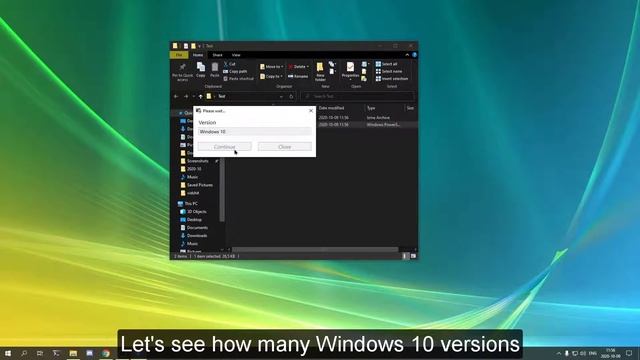Switch to Large icons view in status bar

pos(413,256)
